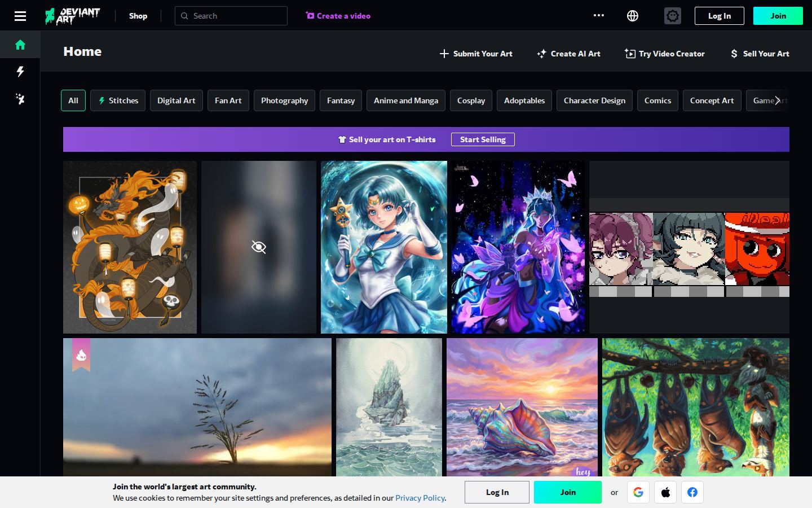Click Submit Your Art
Viewport: 812px width, 508px height.
point(476,54)
